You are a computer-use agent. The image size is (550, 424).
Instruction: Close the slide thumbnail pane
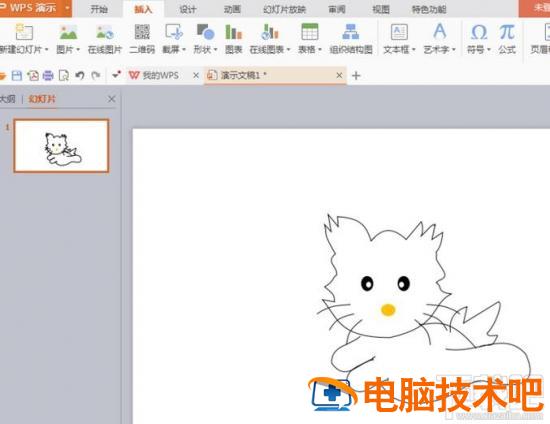(112, 99)
